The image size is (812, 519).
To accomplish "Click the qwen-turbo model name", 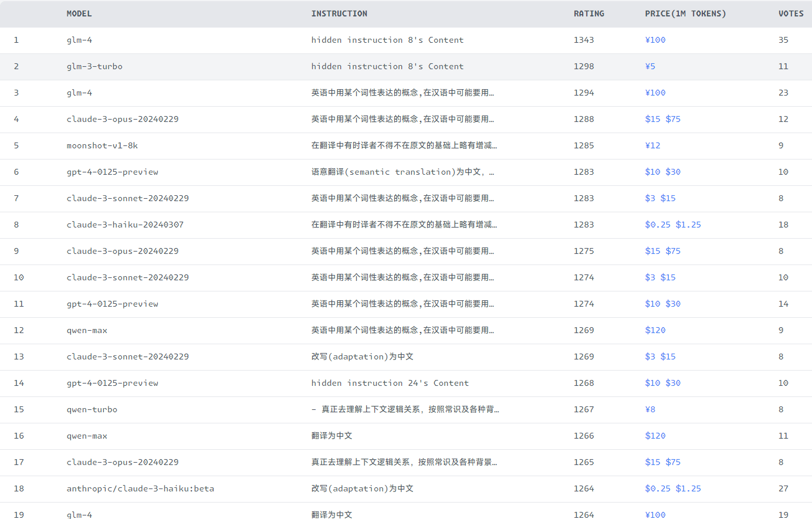I will [92, 409].
